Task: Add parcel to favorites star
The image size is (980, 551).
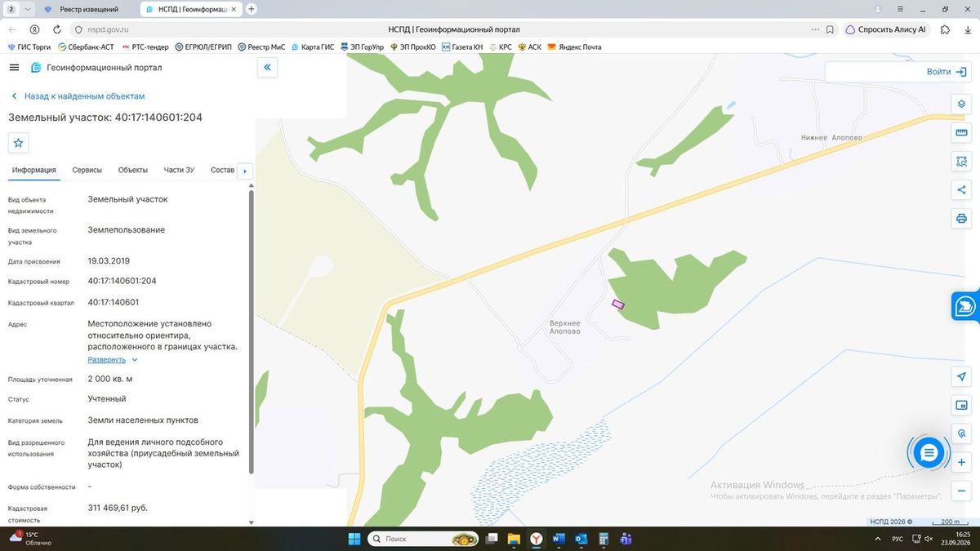Action: point(19,143)
